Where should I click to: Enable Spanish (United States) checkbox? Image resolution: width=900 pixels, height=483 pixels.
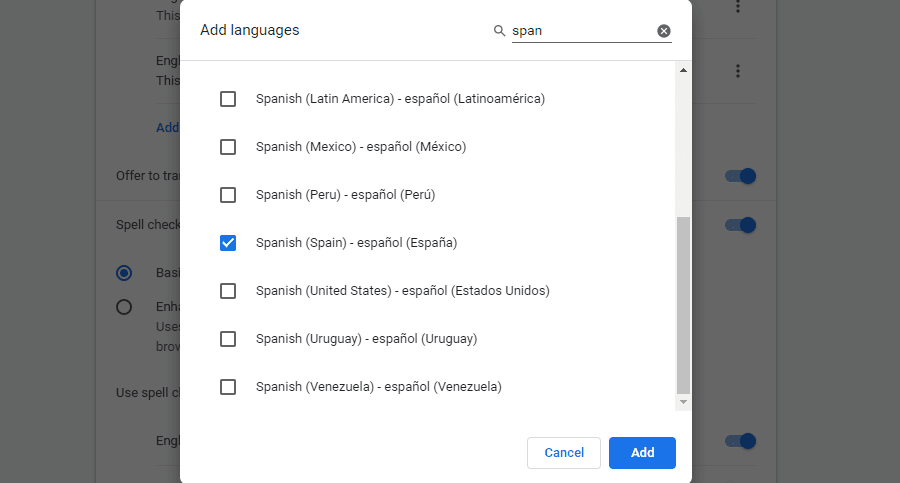click(228, 291)
